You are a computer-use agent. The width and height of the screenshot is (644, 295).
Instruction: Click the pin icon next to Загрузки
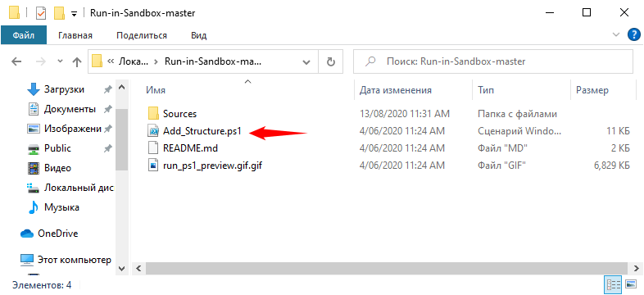[107, 89]
